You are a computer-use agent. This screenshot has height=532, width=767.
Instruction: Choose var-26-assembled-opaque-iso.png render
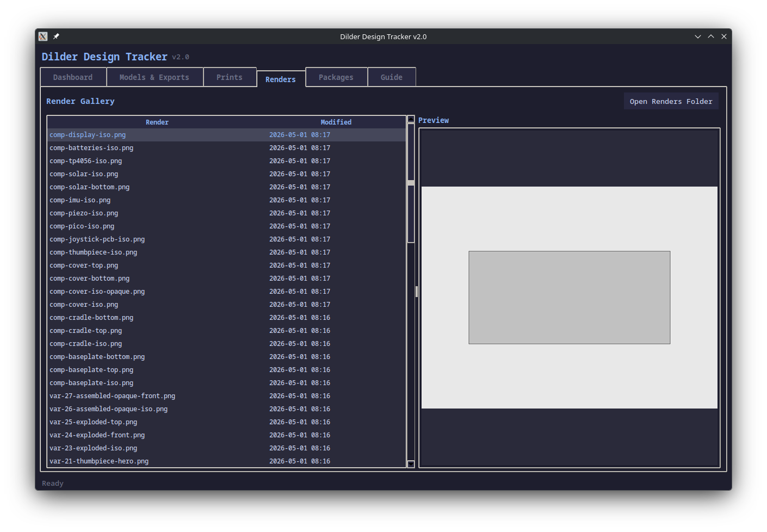pos(227,409)
